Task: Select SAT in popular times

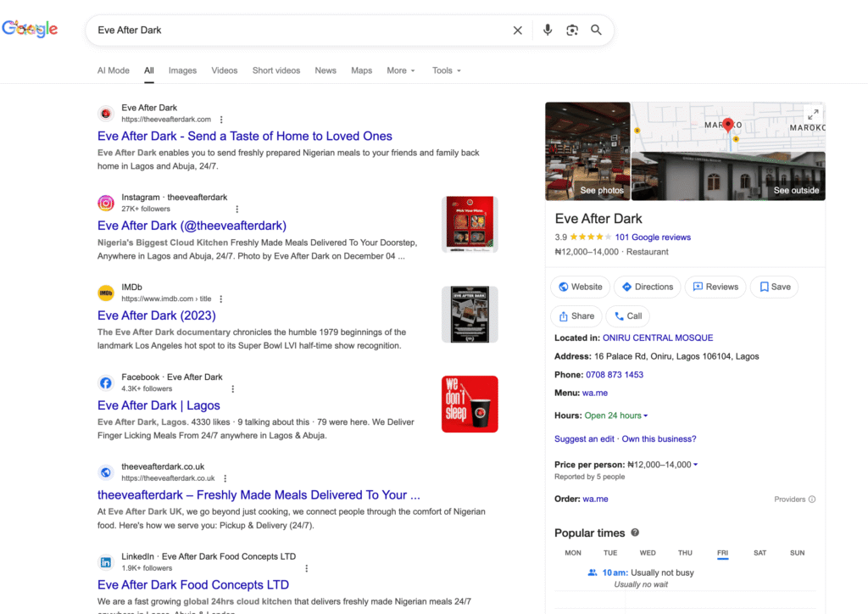Action: 759,553
